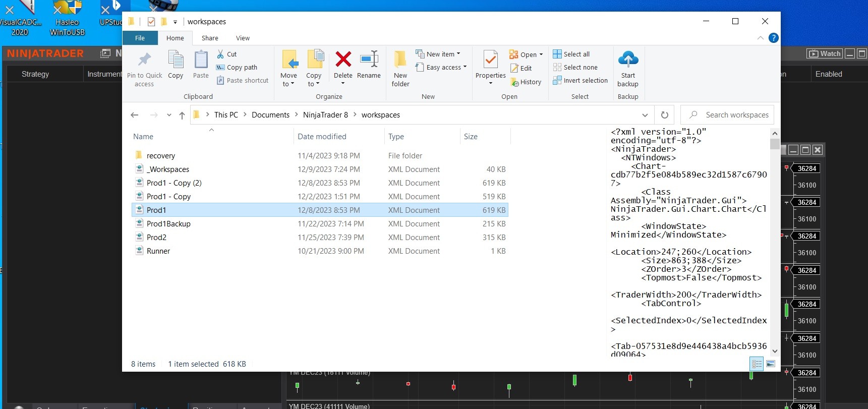Select the Runner XML file
868x409 pixels.
point(320,251)
